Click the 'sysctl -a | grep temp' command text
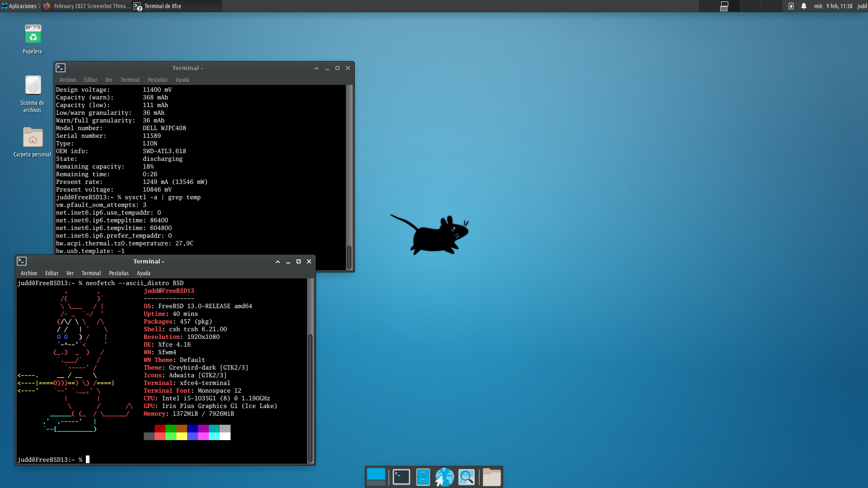Screen dimensions: 868x488 [163, 197]
